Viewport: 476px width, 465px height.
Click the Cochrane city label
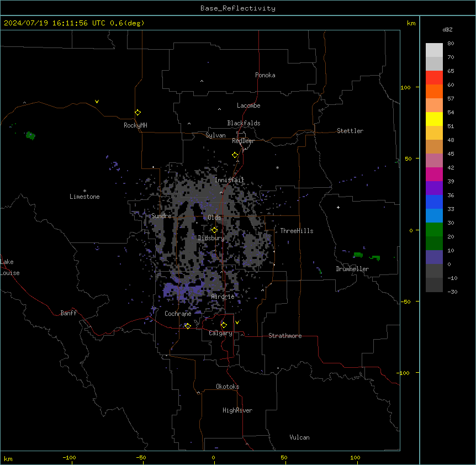(x=178, y=314)
